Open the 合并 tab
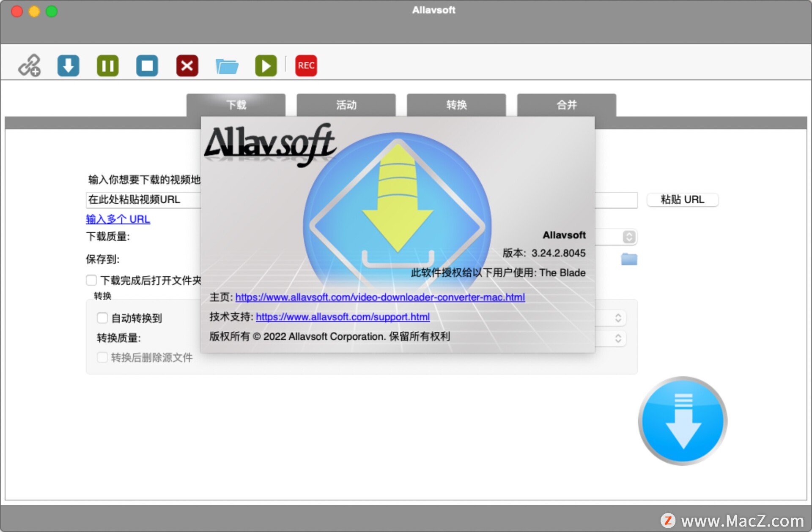The height and width of the screenshot is (532, 812). (x=567, y=105)
